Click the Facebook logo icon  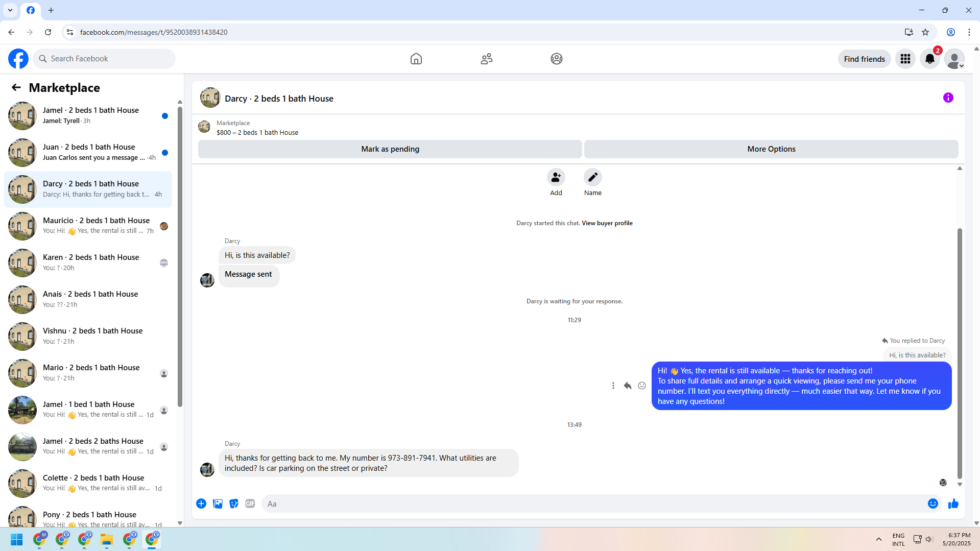[x=18, y=59]
